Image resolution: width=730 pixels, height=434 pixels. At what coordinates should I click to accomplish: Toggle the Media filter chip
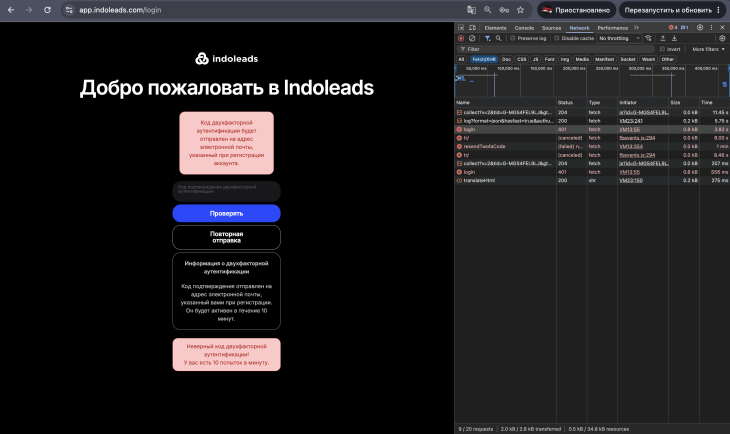point(582,59)
